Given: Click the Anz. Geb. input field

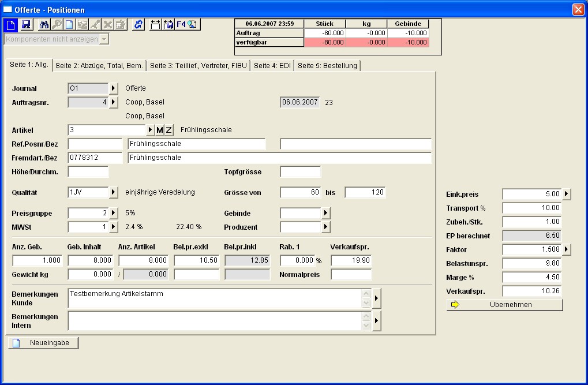Looking at the screenshot, I should (38, 260).
